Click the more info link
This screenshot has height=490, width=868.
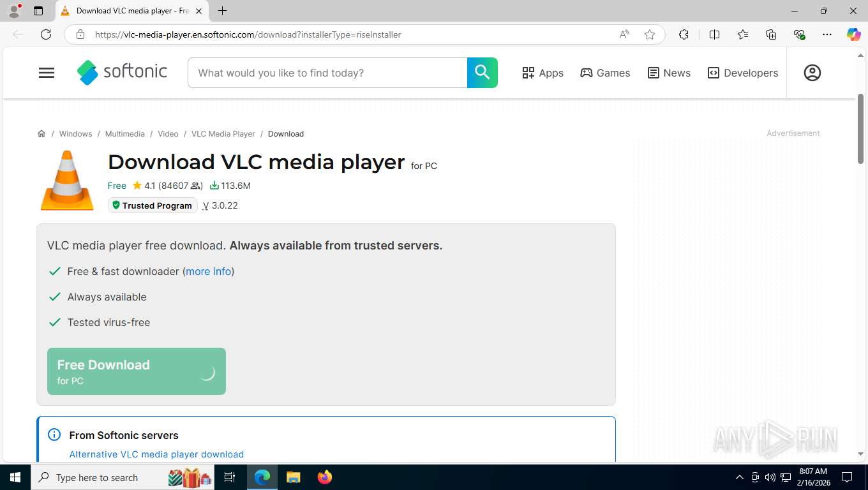[208, 271]
